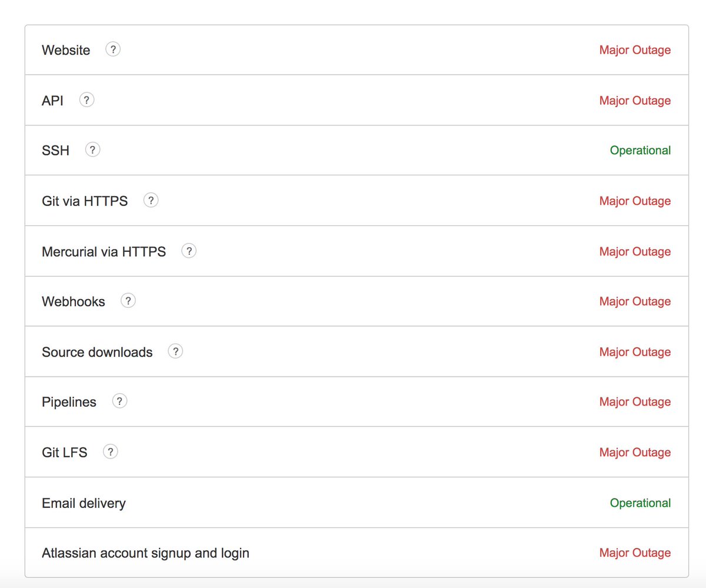This screenshot has height=588, width=706.
Task: Open the Webhooks help icon
Action: [x=128, y=301]
